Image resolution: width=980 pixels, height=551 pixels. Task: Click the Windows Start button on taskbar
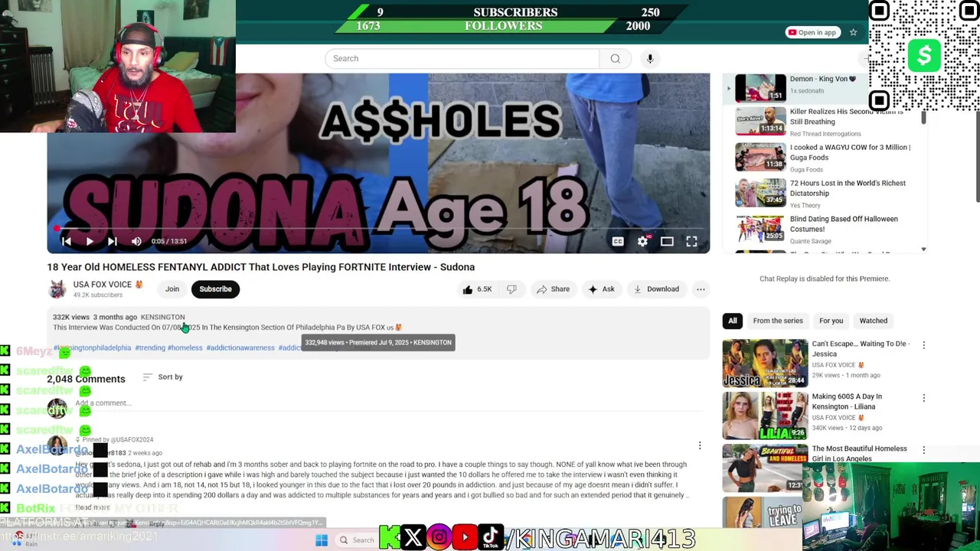[322, 540]
